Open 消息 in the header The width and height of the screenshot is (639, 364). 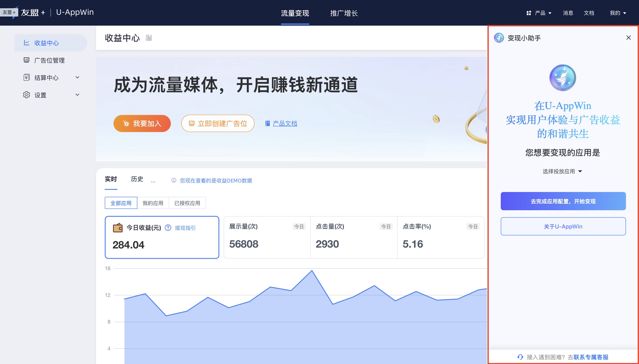(x=568, y=13)
